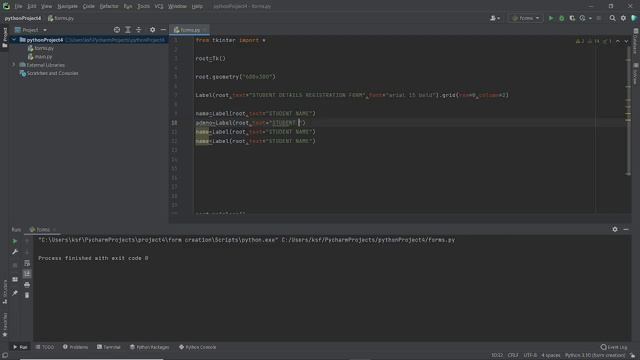
Task: Open Run panel settings gear
Action: [x=615, y=229]
